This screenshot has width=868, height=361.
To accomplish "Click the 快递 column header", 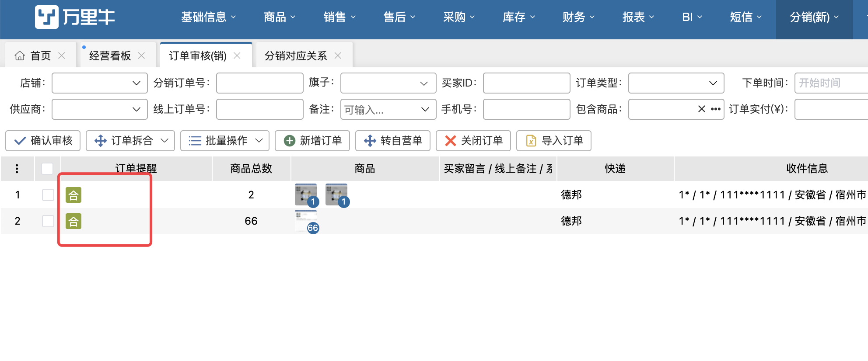I will click(x=615, y=169).
